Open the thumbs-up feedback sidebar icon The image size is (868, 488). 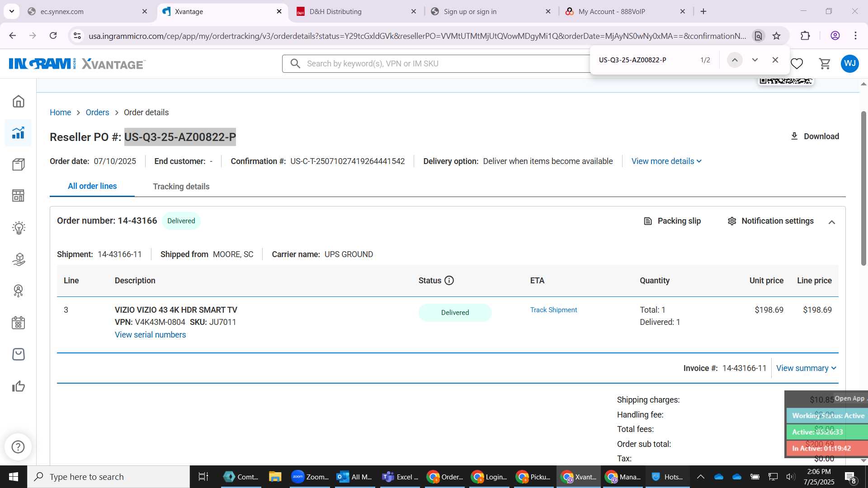(19, 386)
